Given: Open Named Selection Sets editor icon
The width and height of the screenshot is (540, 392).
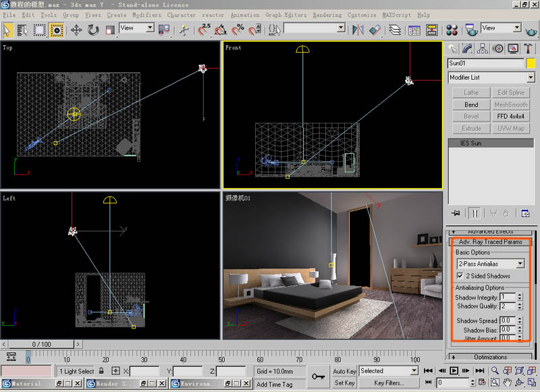Looking at the screenshot, I should 275,30.
